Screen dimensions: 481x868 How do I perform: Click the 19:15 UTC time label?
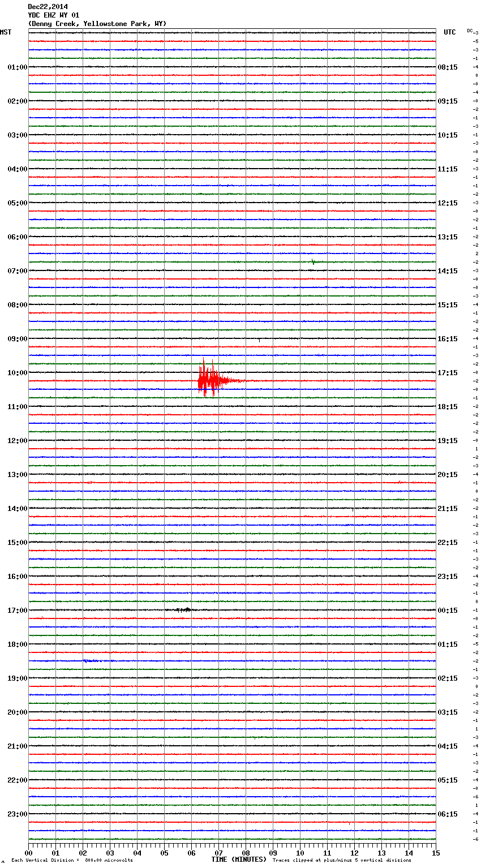point(448,441)
